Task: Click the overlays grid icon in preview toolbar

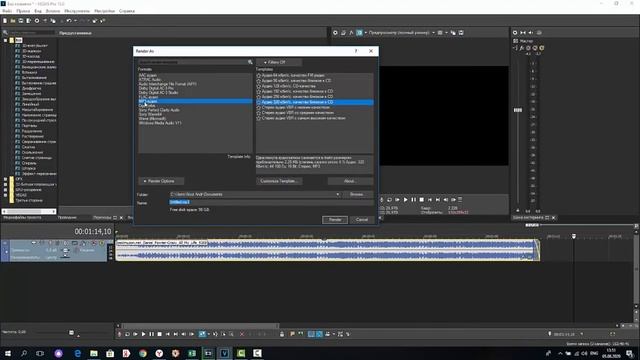Action: tap(440, 33)
